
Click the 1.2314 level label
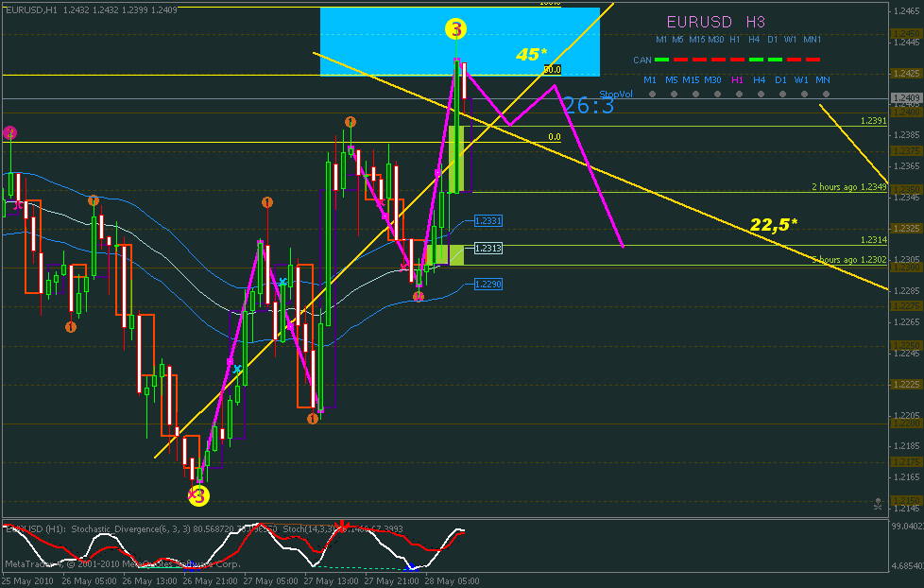click(x=873, y=240)
